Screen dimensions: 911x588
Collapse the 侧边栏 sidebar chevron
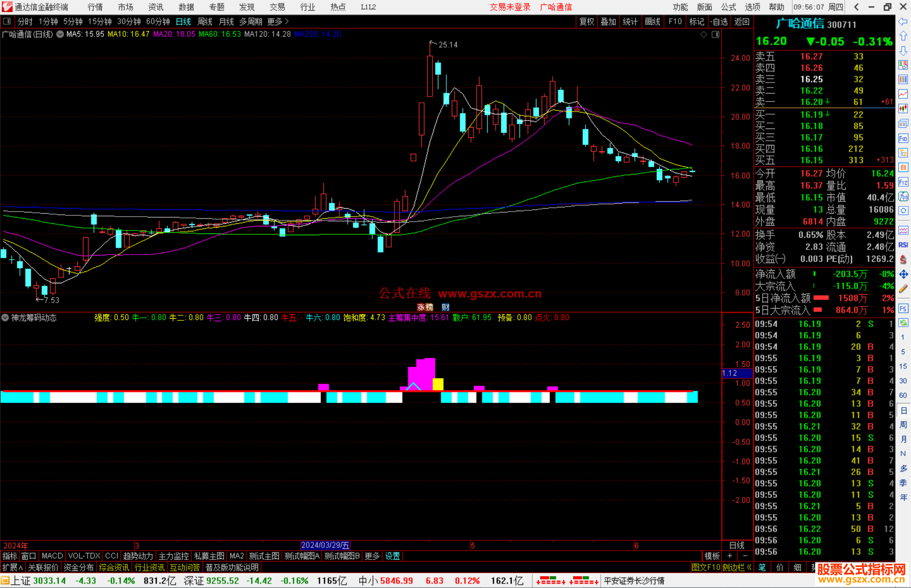click(749, 567)
